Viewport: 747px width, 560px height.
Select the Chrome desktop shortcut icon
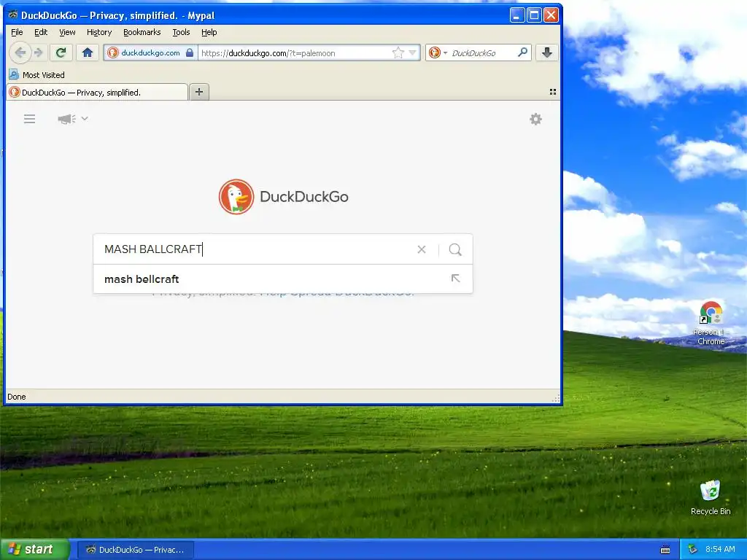[711, 323]
